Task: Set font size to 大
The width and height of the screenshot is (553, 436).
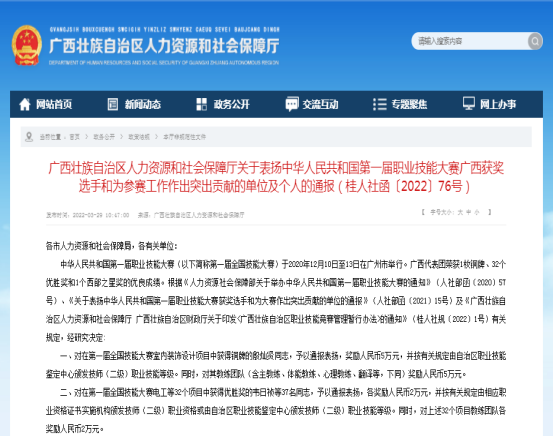Action: pos(460,212)
